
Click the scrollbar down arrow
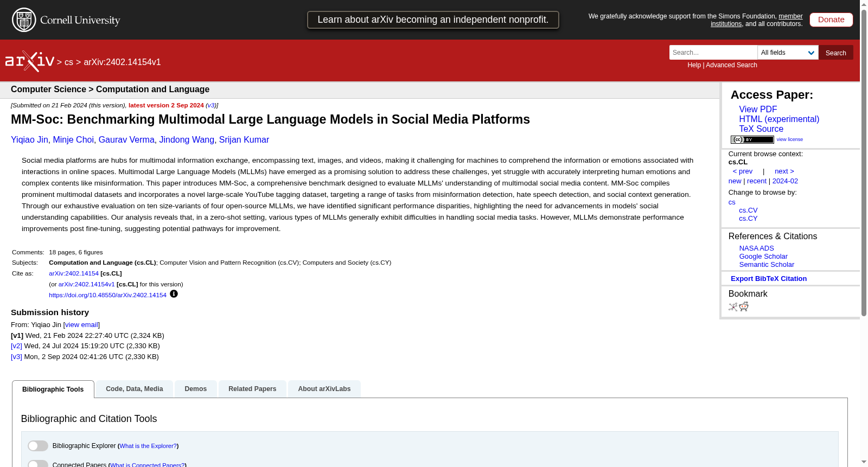pos(864,462)
